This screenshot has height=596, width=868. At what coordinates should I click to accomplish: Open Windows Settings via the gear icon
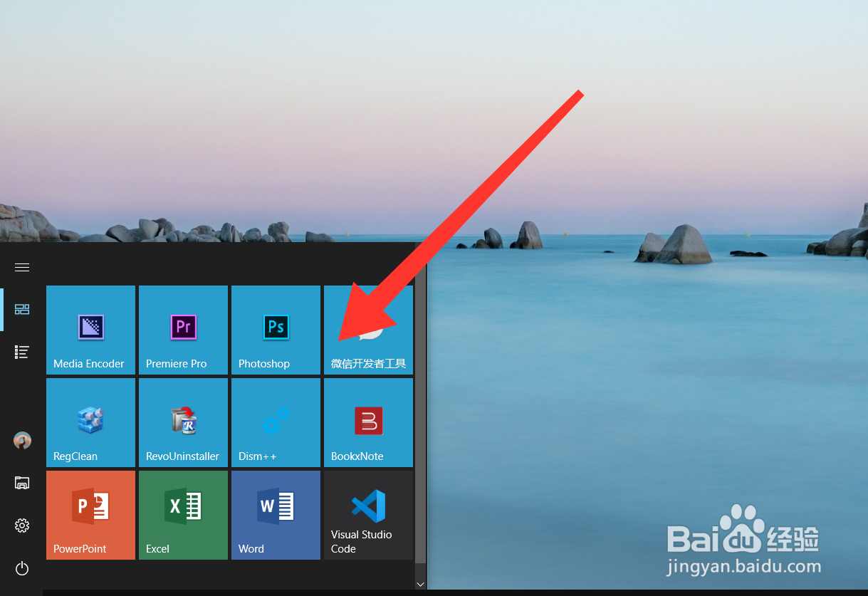[x=21, y=526]
